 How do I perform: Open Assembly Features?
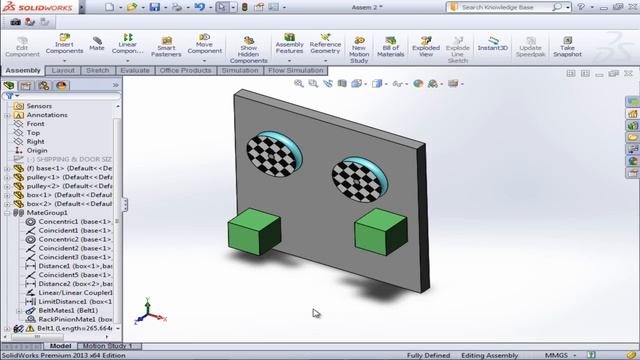(x=289, y=44)
